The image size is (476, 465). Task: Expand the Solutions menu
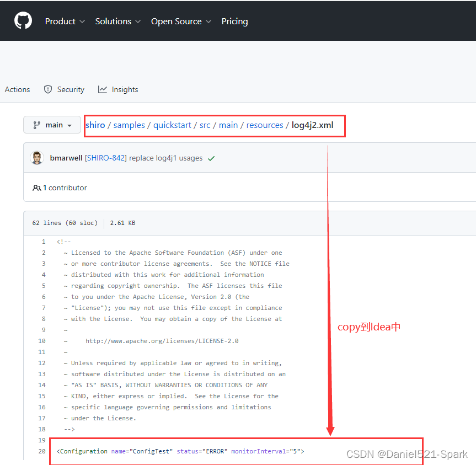pos(118,22)
